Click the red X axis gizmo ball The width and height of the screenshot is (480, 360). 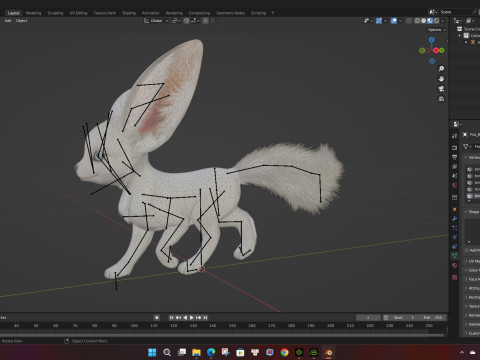tap(436, 50)
